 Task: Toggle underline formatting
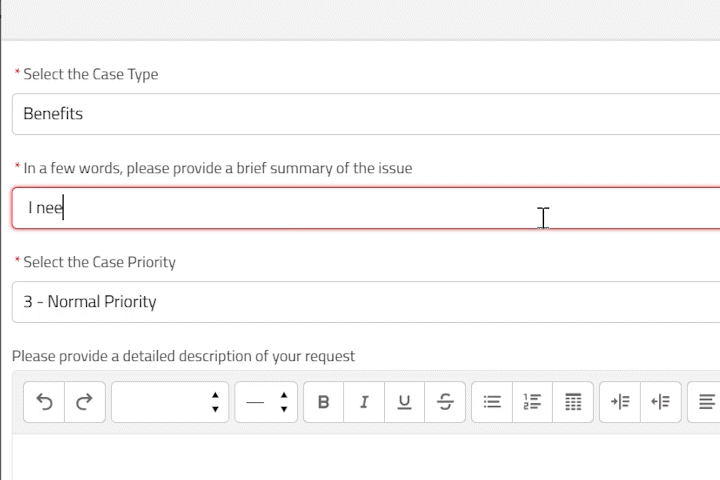pyautogui.click(x=404, y=402)
